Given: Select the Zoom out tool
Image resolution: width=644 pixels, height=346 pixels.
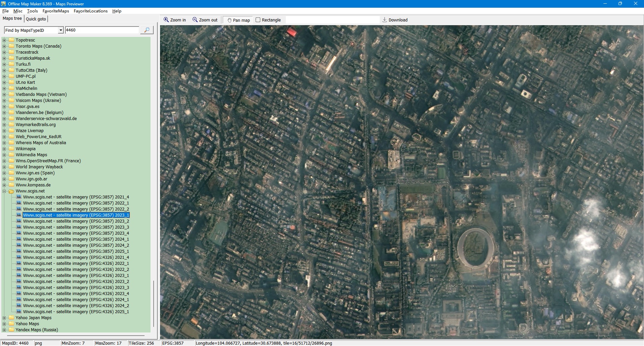Looking at the screenshot, I should (205, 20).
